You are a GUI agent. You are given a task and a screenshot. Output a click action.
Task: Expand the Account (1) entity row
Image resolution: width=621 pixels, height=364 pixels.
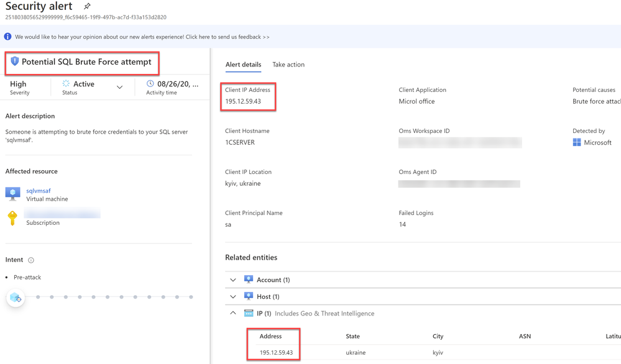click(233, 280)
